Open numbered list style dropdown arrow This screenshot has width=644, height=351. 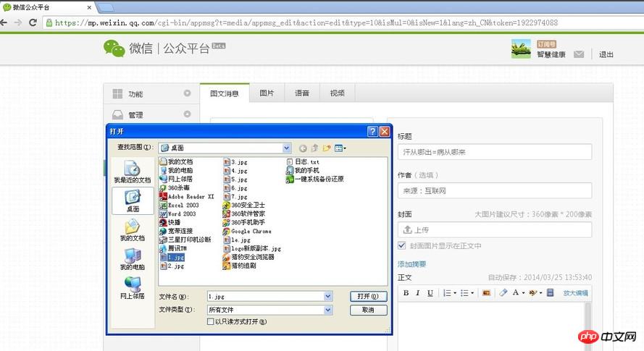455,292
